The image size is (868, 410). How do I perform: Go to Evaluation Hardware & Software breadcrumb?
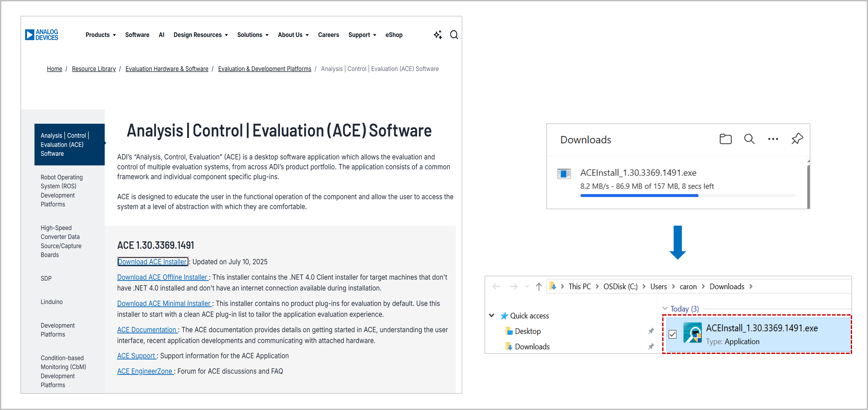(167, 69)
